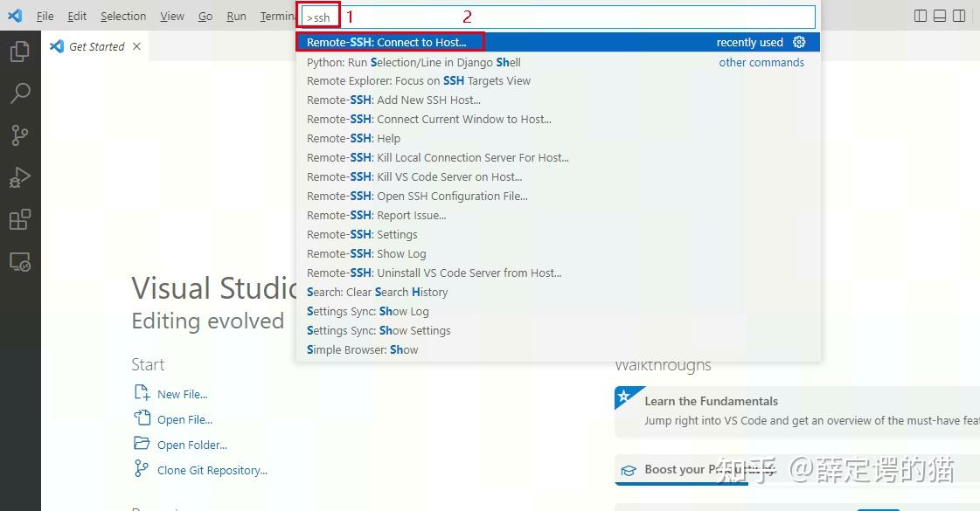Open the Edit menu
The height and width of the screenshot is (511, 980).
pyautogui.click(x=77, y=17)
